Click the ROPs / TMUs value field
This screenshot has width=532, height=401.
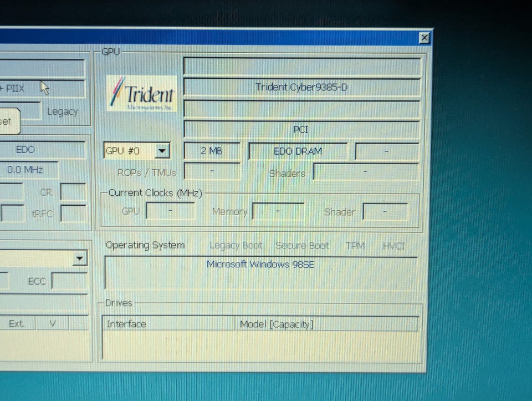click(x=212, y=171)
